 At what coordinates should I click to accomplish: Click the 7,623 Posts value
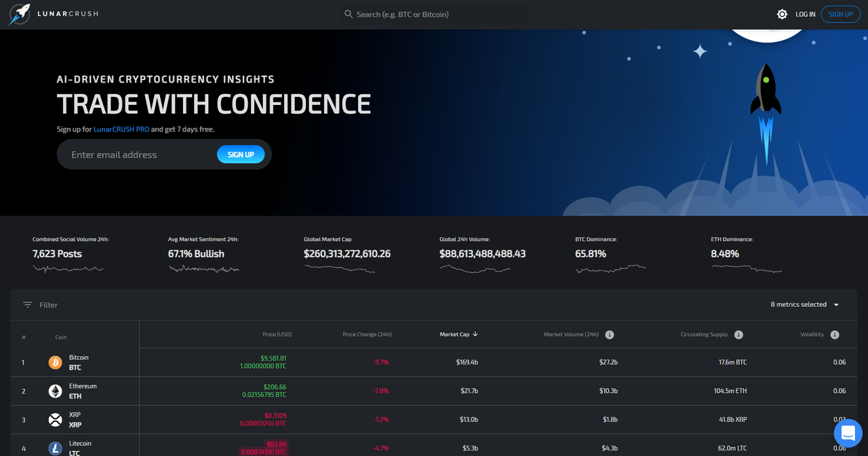point(57,253)
